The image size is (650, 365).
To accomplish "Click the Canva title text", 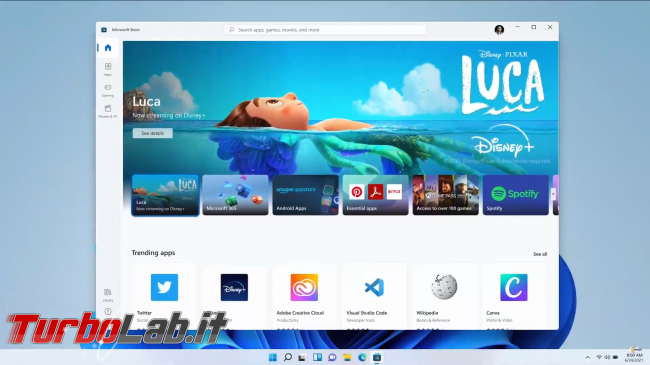I will pos(492,313).
